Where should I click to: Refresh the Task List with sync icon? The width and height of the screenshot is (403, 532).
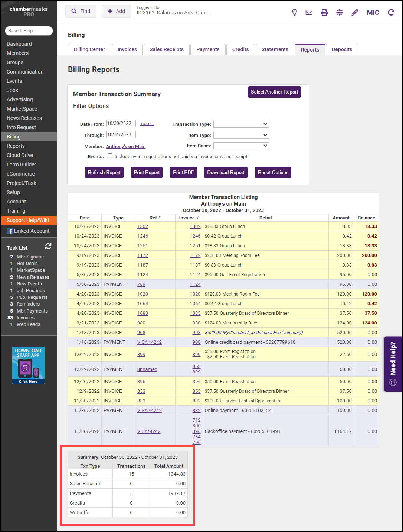pyautogui.click(x=48, y=246)
